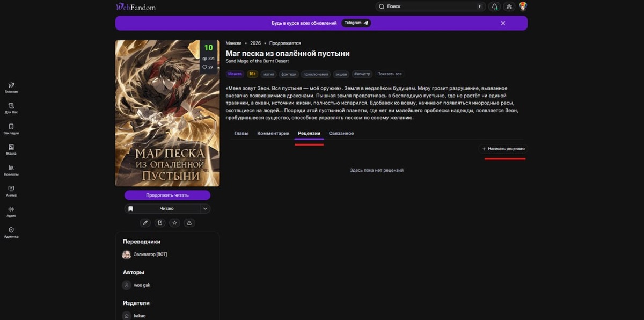
Task: Close the Telegram updates banner
Action: tap(503, 23)
